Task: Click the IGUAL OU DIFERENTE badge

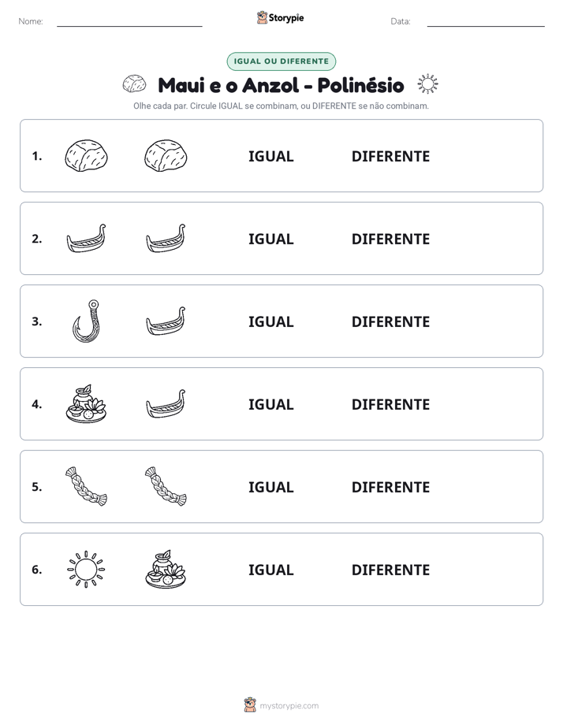Action: [x=281, y=61]
